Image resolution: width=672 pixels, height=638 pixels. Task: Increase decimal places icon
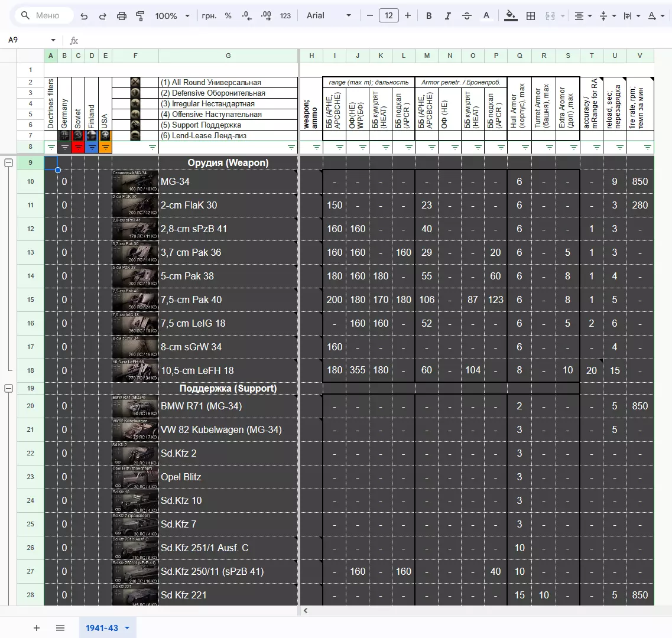coord(266,16)
